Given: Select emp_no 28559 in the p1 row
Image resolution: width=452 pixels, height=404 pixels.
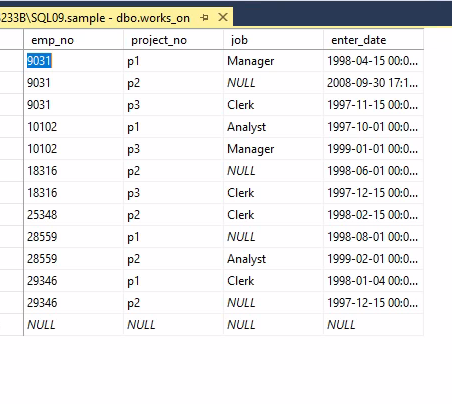Looking at the screenshot, I should (x=73, y=237).
